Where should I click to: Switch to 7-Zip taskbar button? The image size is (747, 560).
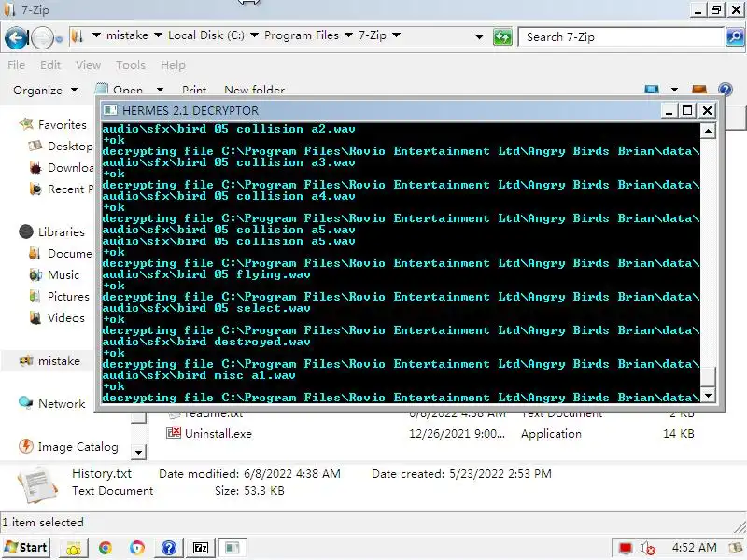(201, 548)
